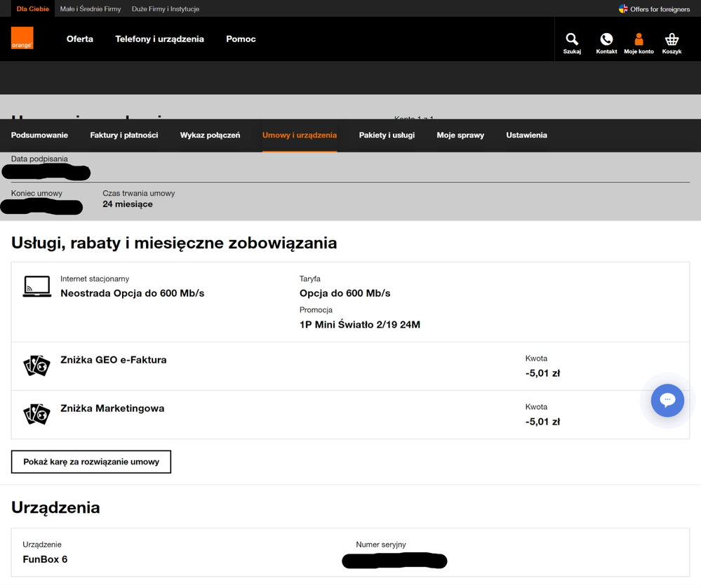Screen dimensions: 701x588
Task: Click the Zniżka GEO e-Faktura discount icon
Action: 36,366
